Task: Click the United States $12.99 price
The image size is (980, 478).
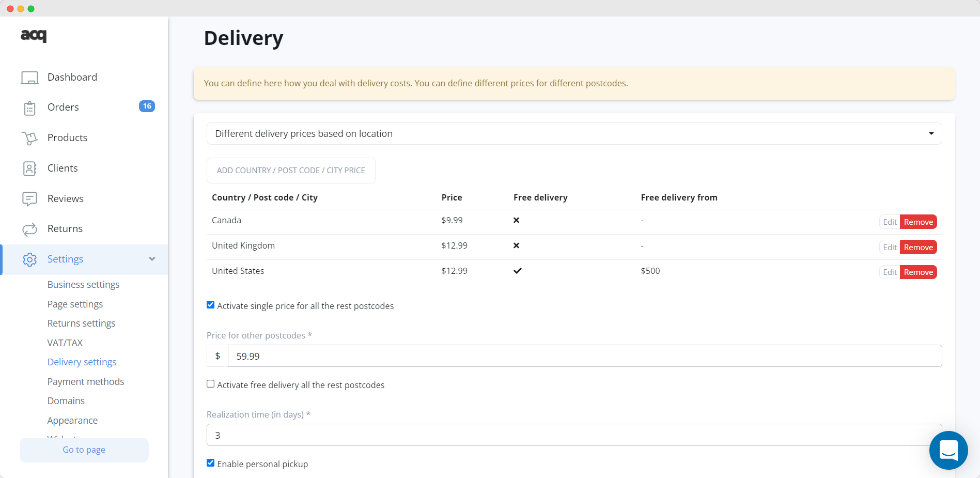Action: click(x=454, y=271)
